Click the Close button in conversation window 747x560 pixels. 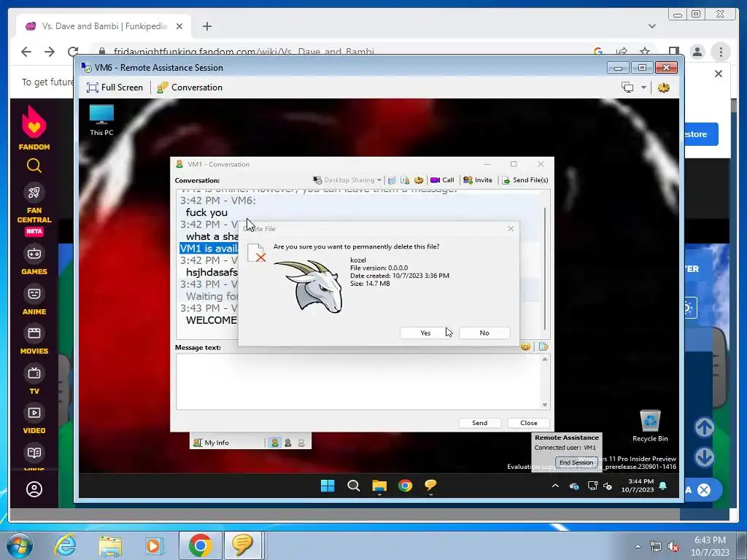click(x=529, y=423)
